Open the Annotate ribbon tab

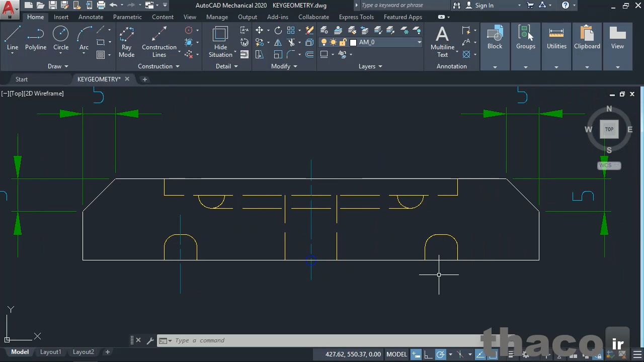click(x=91, y=17)
